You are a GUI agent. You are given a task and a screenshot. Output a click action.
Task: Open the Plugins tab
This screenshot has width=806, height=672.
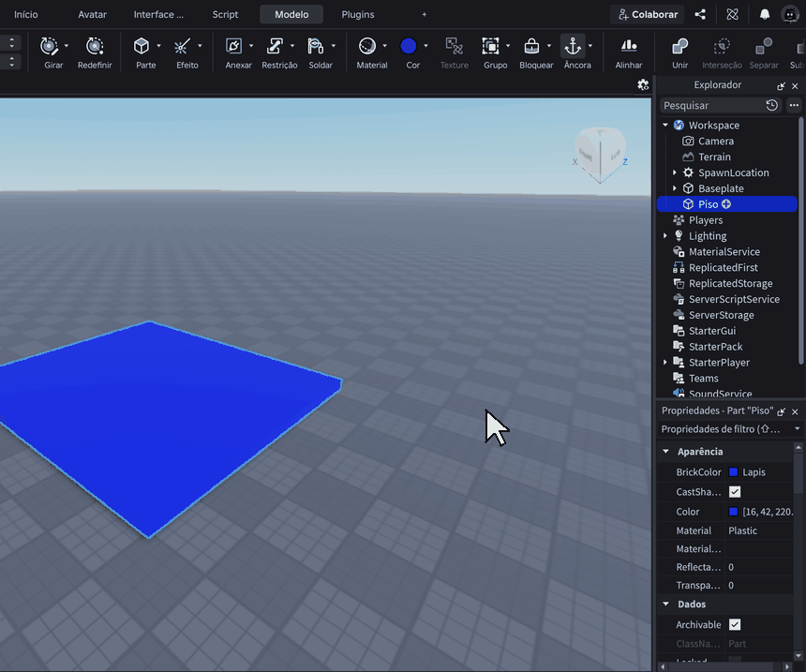pyautogui.click(x=358, y=14)
